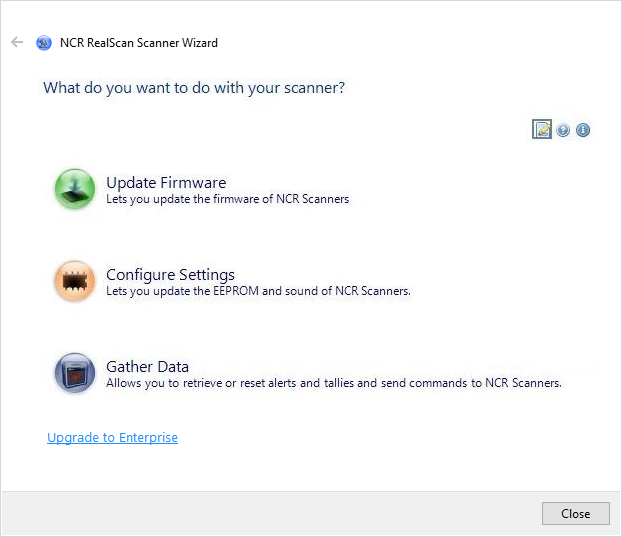Screen dimensions: 622x537
Task: Select the Gather Data option title
Action: (x=147, y=366)
